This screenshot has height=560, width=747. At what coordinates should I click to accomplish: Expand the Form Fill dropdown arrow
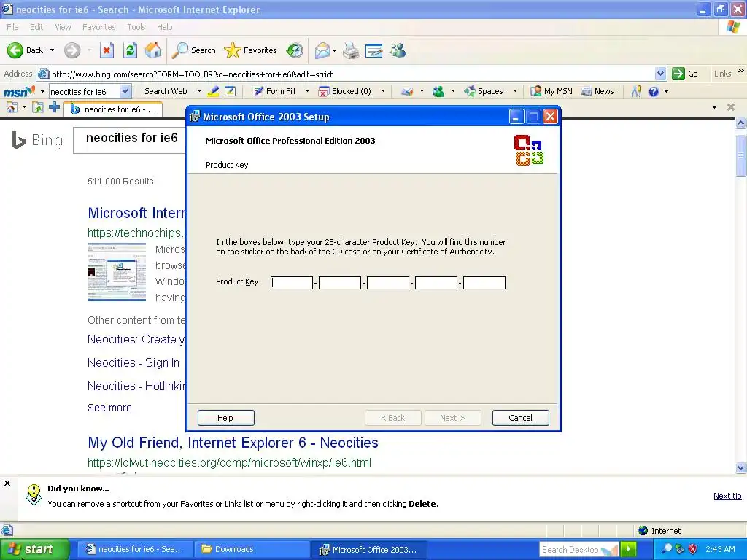307,91
